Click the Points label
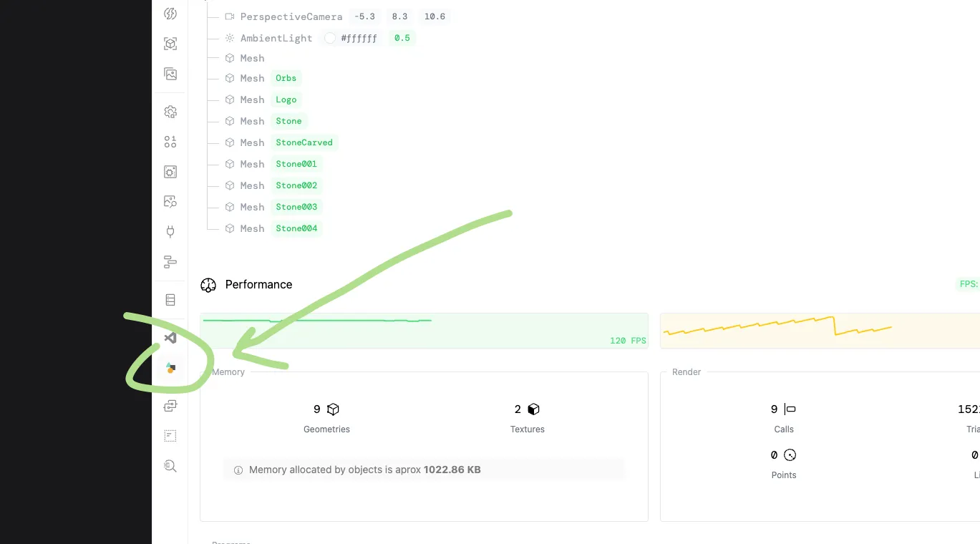980x544 pixels. [784, 475]
